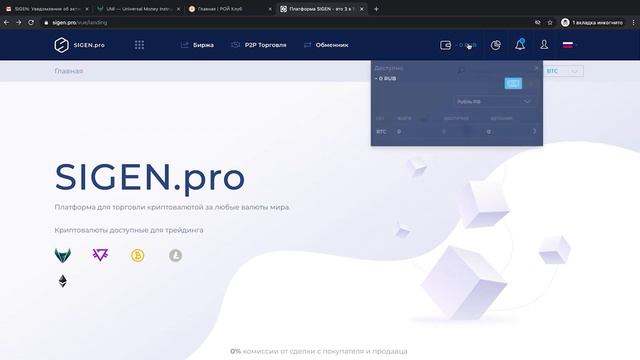This screenshot has width=640, height=360.
Task: Expand the BTC row chevron in popup
Action: 534,131
